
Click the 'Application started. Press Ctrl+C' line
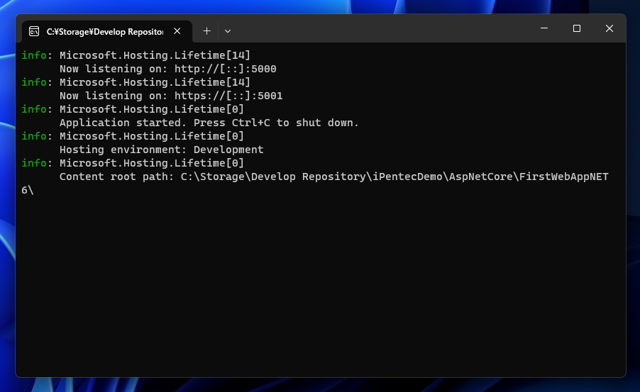point(209,122)
